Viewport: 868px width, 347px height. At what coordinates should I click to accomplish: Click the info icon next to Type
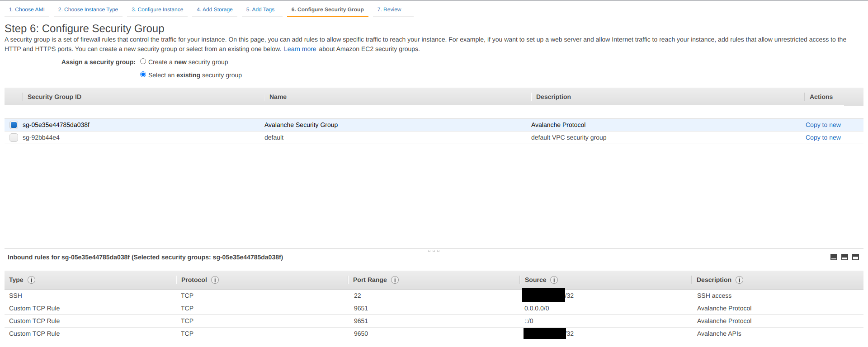point(31,280)
